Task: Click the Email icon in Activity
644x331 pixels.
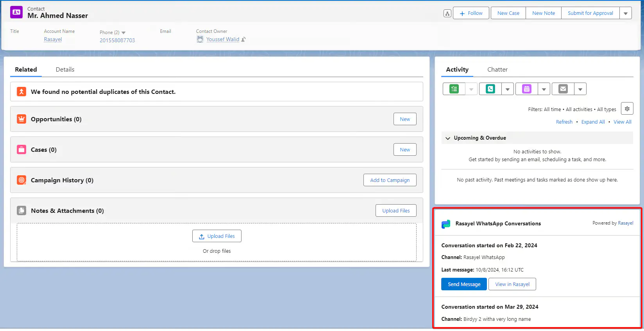Action: point(563,89)
